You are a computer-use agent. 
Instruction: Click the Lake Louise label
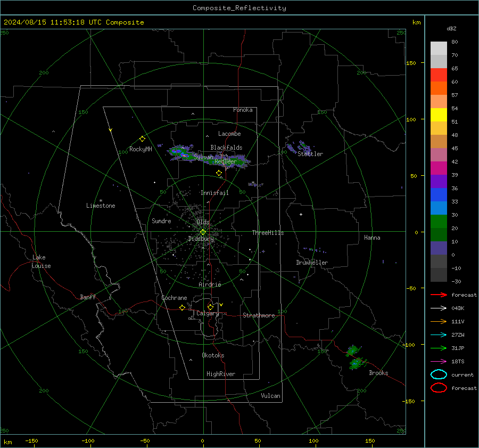[41, 262]
